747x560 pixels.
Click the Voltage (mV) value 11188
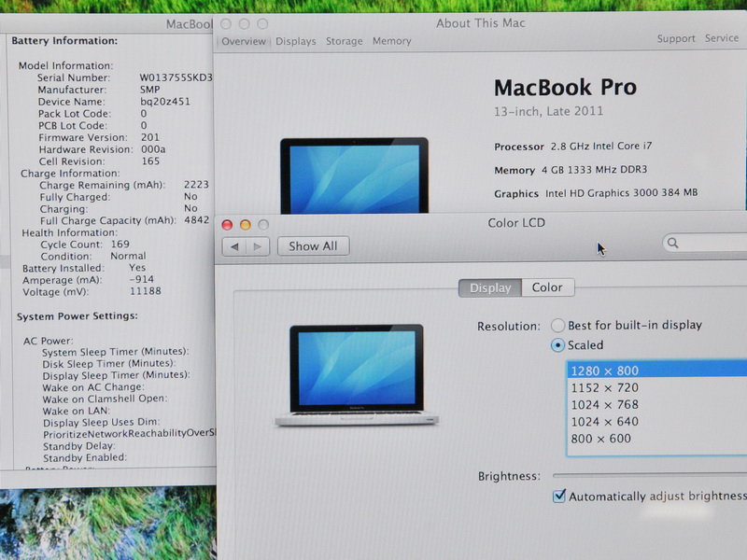146,291
